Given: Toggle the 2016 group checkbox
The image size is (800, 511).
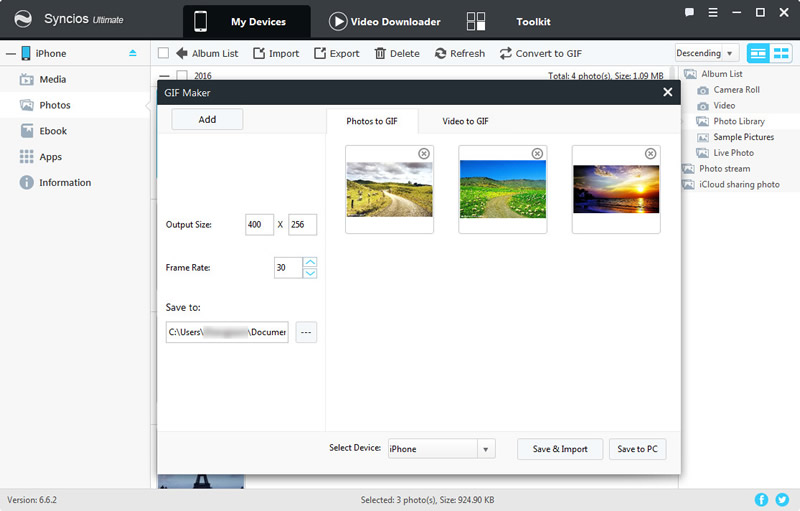Looking at the screenshot, I should (182, 75).
